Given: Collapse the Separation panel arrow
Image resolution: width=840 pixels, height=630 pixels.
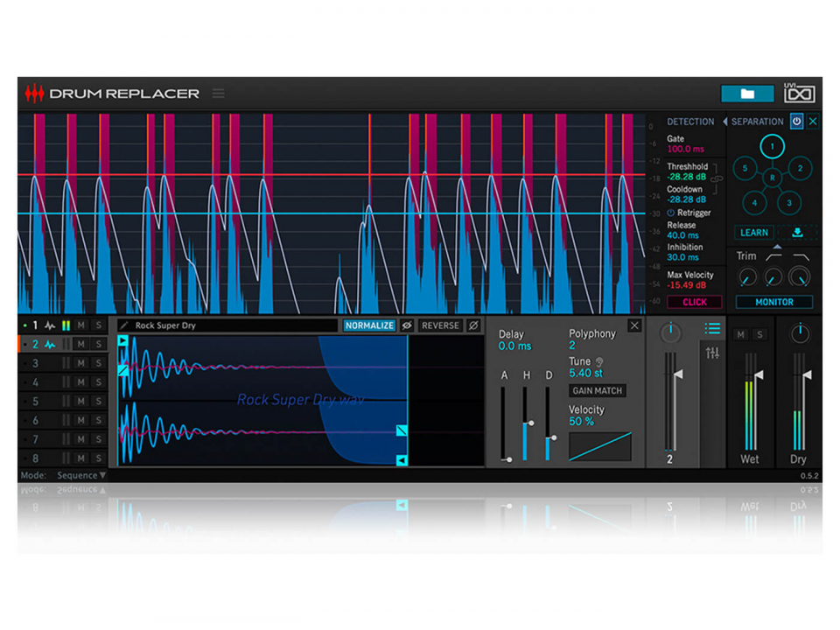Looking at the screenshot, I should click(x=724, y=122).
